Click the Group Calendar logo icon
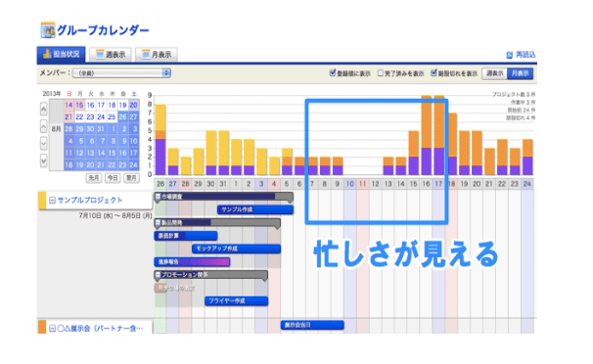Screen dimensions: 593x364 (x=48, y=30)
